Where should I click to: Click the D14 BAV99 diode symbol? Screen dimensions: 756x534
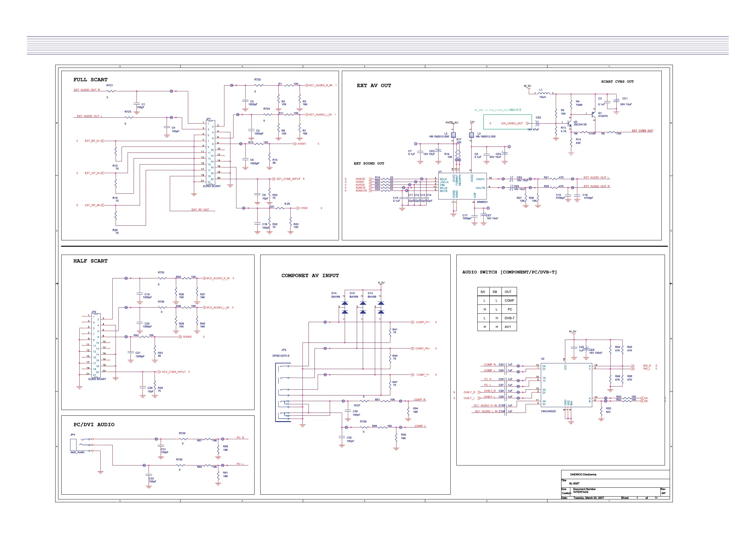click(345, 307)
